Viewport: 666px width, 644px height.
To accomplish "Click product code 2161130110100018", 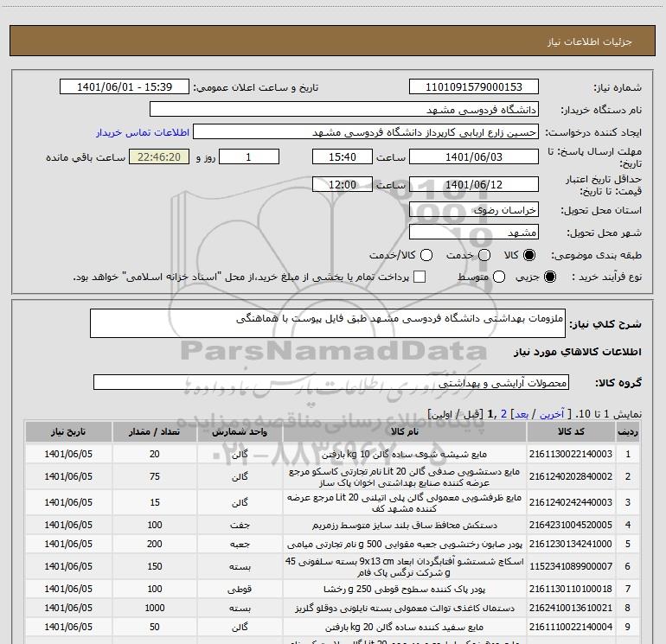I will (x=571, y=589).
